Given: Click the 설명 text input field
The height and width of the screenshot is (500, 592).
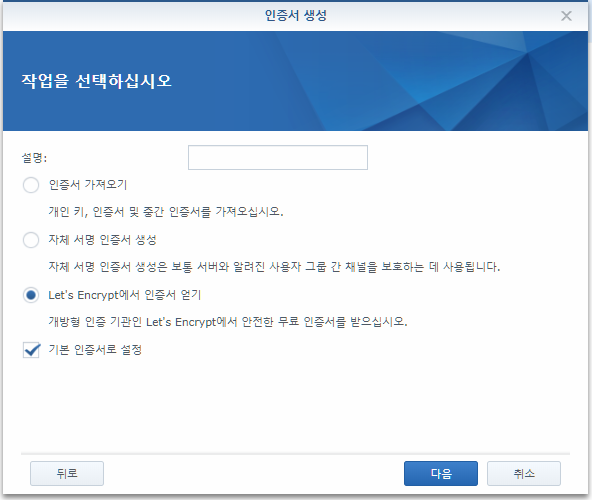Looking at the screenshot, I should (278, 157).
